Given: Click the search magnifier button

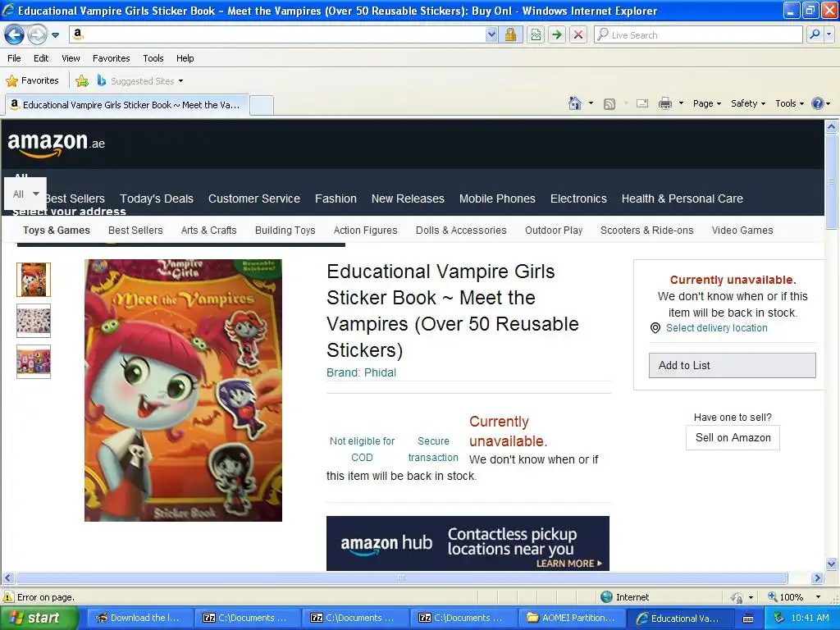Looking at the screenshot, I should coord(815,34).
